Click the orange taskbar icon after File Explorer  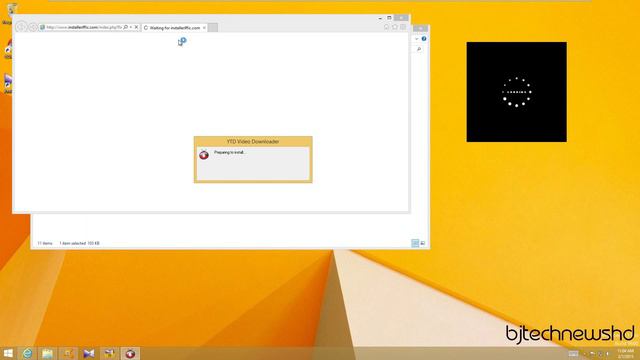68,353
